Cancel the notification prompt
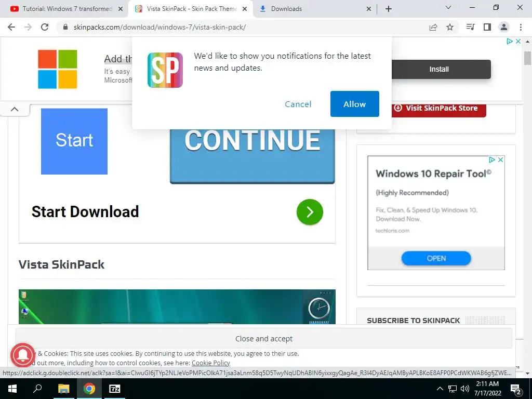This screenshot has height=399, width=532. 298,104
